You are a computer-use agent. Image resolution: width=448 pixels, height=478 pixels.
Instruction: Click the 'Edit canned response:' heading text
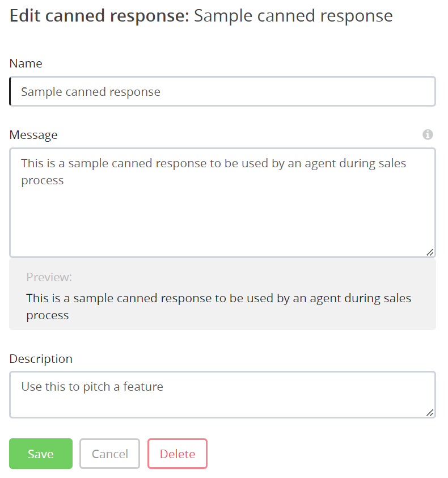pos(100,16)
